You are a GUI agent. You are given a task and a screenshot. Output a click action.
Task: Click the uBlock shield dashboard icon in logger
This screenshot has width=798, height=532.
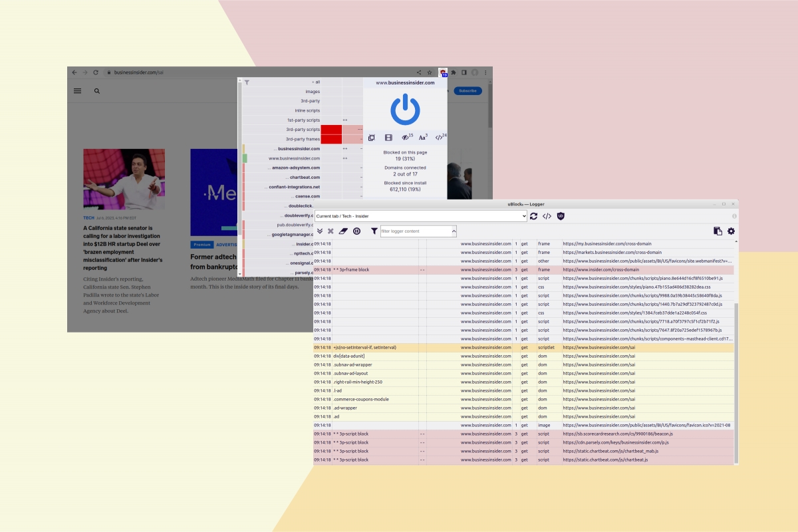(561, 216)
